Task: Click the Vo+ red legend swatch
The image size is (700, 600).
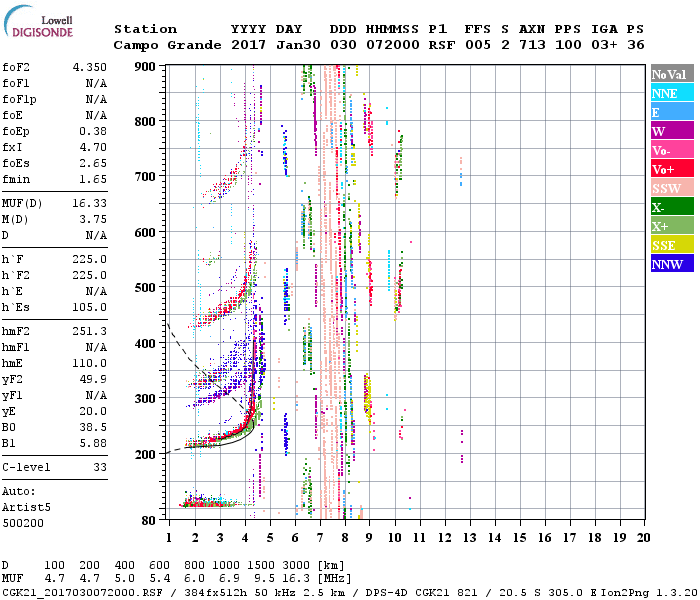Action: 671,169
